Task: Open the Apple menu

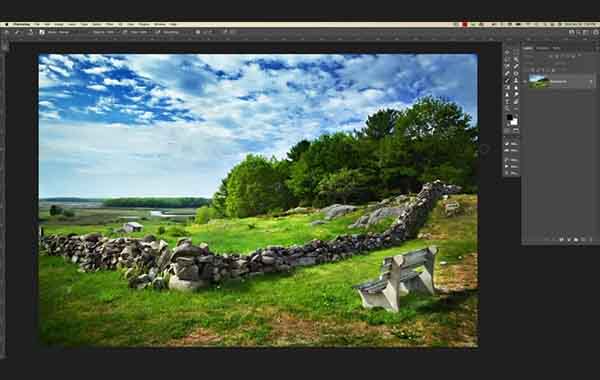Action: (7, 24)
